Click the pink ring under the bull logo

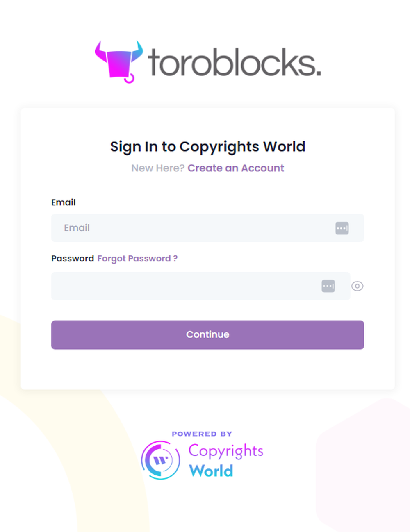click(x=129, y=78)
